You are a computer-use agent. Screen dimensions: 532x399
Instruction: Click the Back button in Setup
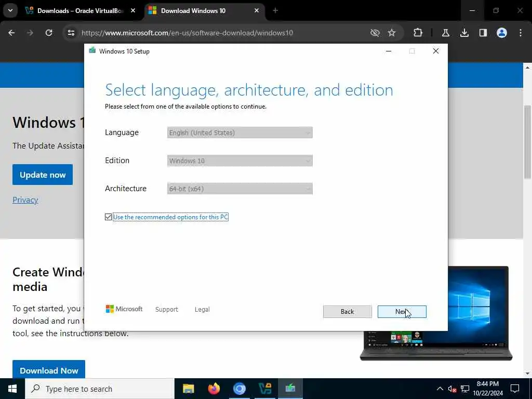pos(347,312)
